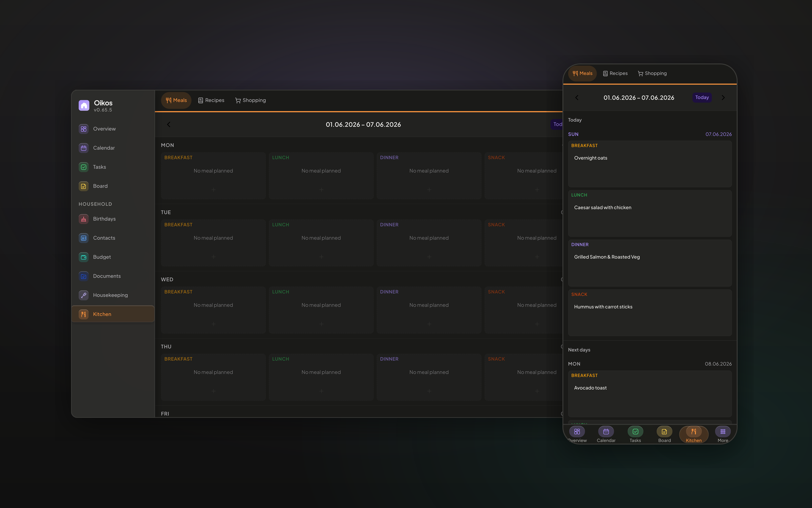
Task: Switch to the Recipes tab in the desktop window
Action: (211, 100)
